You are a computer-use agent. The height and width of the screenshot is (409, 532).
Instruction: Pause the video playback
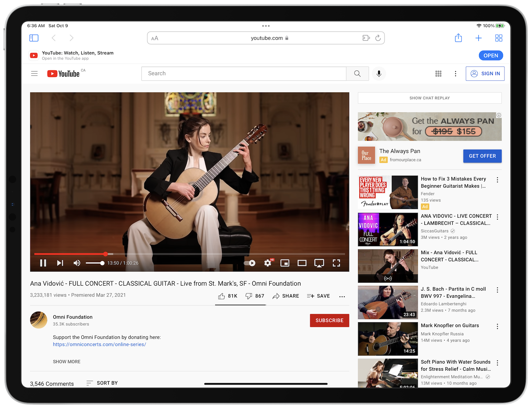click(43, 263)
